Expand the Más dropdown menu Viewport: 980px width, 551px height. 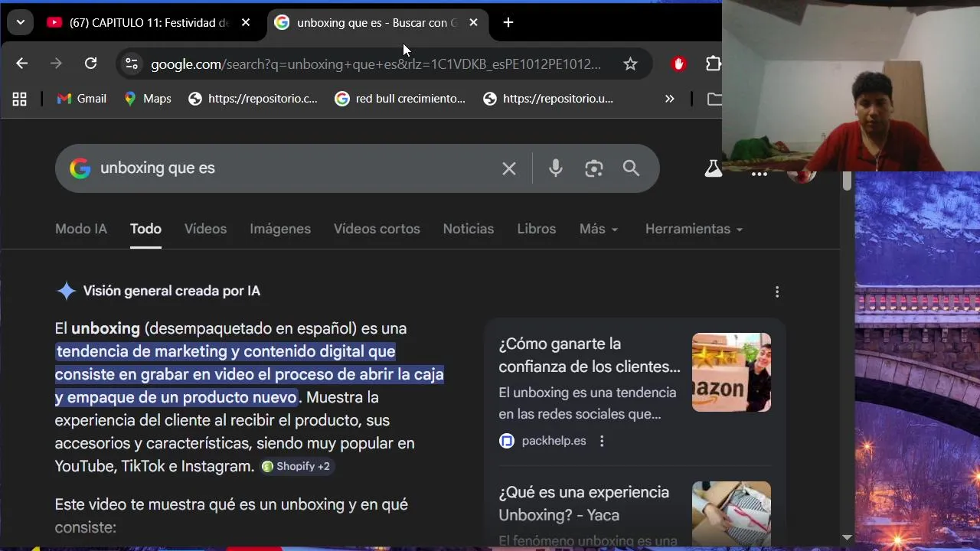point(599,229)
